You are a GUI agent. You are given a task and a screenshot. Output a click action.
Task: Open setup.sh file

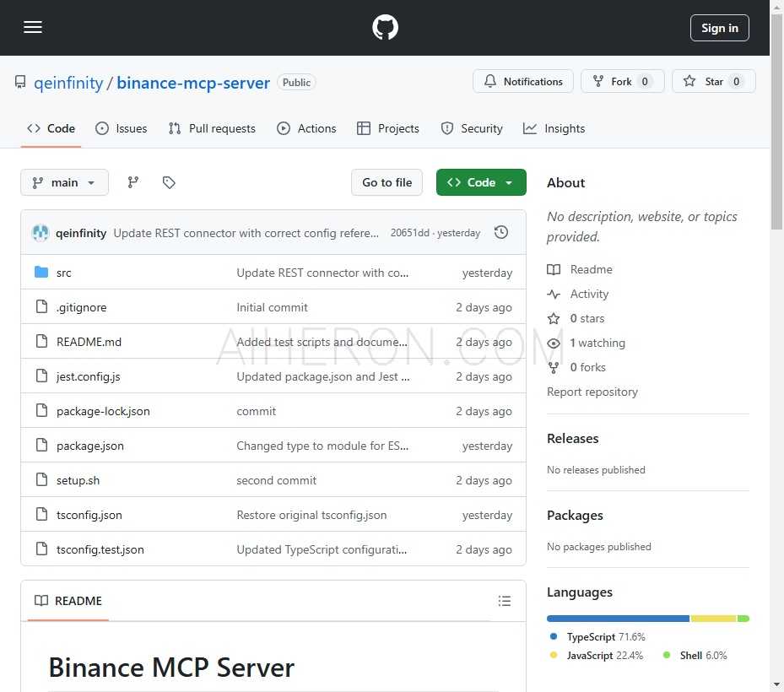point(78,480)
